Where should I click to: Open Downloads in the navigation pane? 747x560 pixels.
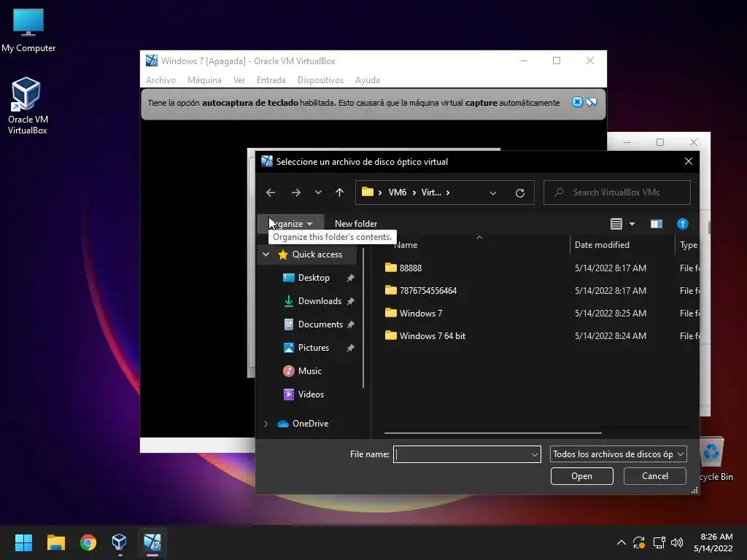coord(320,301)
